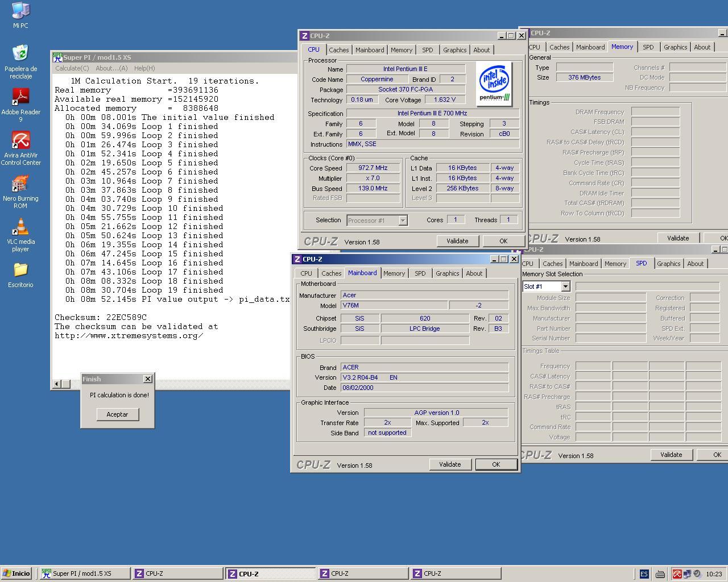Select SPD tab in Memory window
Screen dimensions: 728x582
point(648,47)
